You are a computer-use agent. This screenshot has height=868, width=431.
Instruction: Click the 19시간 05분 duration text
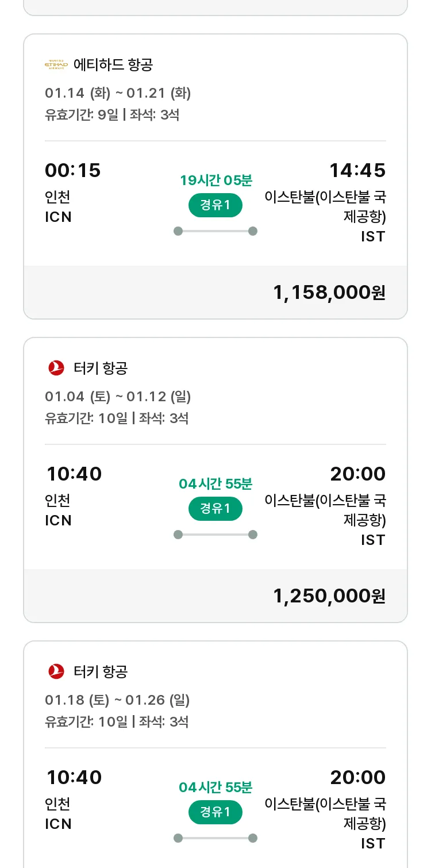215,180
